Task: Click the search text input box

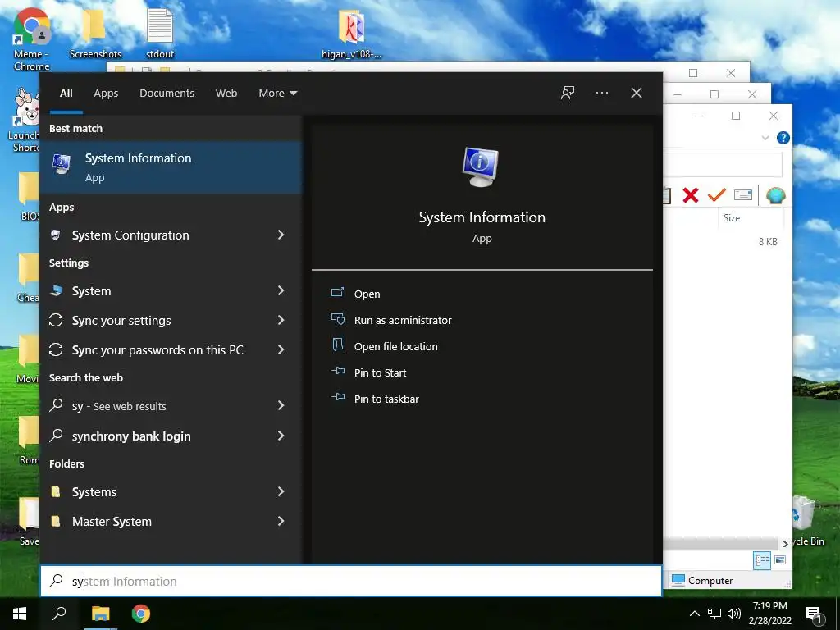Action: [x=351, y=581]
